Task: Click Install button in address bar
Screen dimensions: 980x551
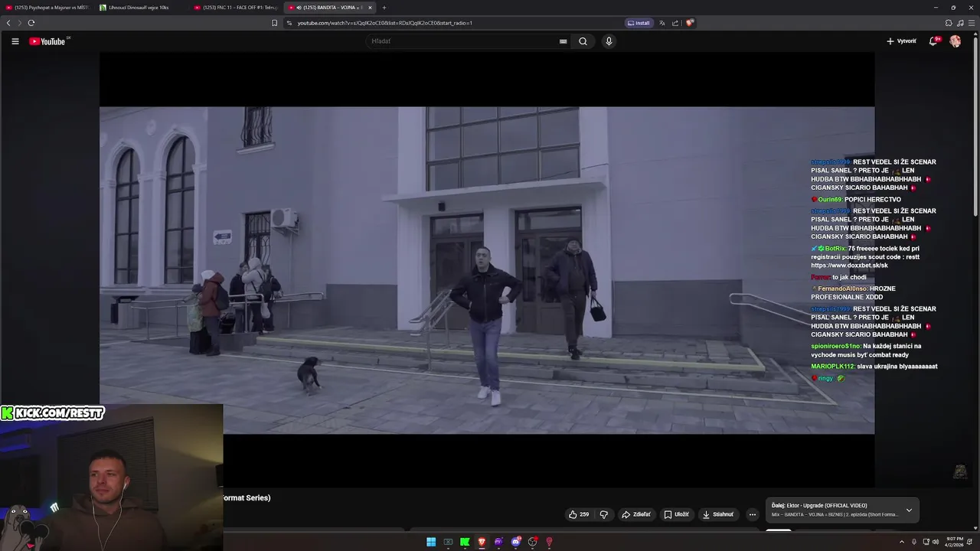Action: [639, 23]
